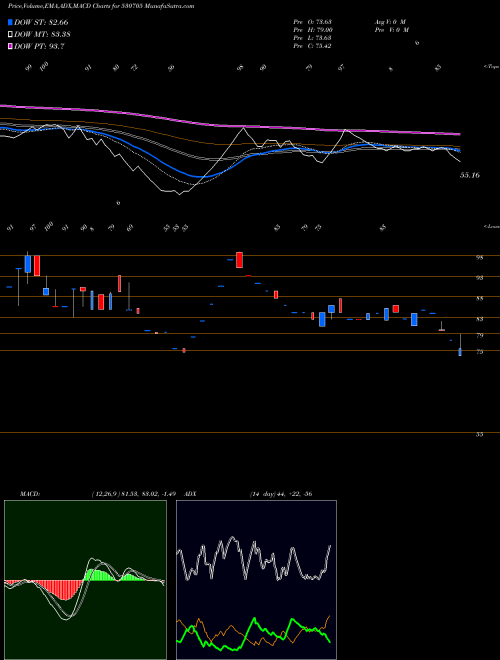Click the 83 price axis label

pos(479,319)
